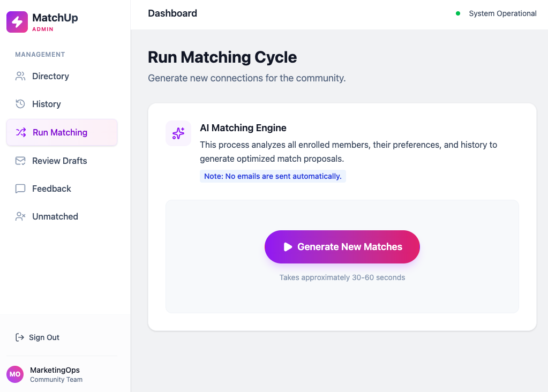The width and height of the screenshot is (548, 392).
Task: Click the Run Matching shuffle-sparkle icon
Action: tap(20, 132)
